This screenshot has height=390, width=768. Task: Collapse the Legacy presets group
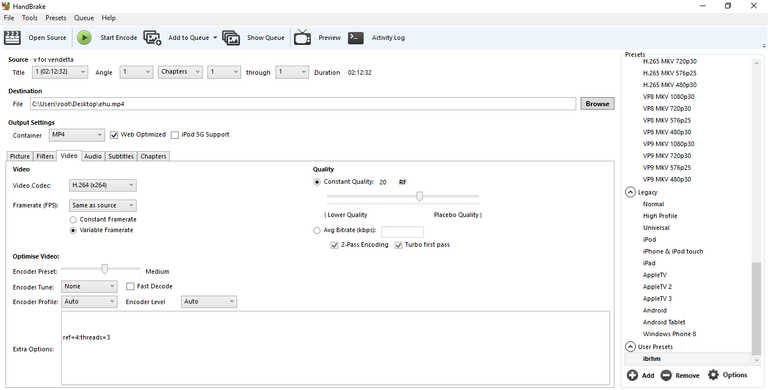coord(631,192)
